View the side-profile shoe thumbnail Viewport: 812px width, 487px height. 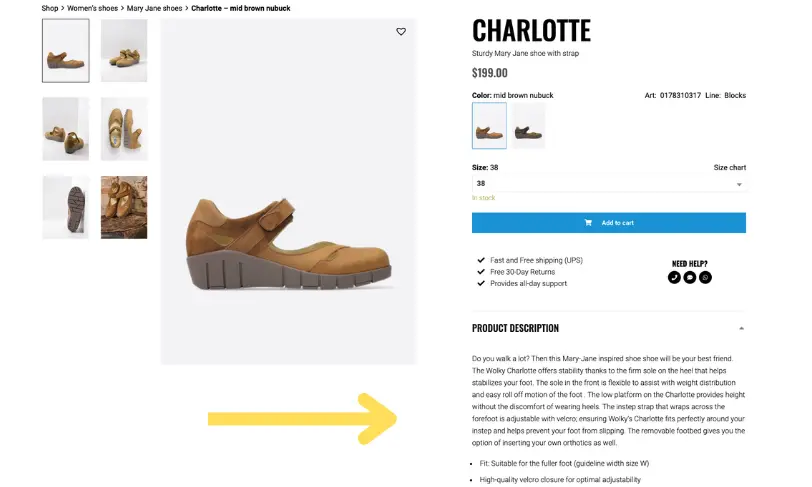(x=65, y=50)
